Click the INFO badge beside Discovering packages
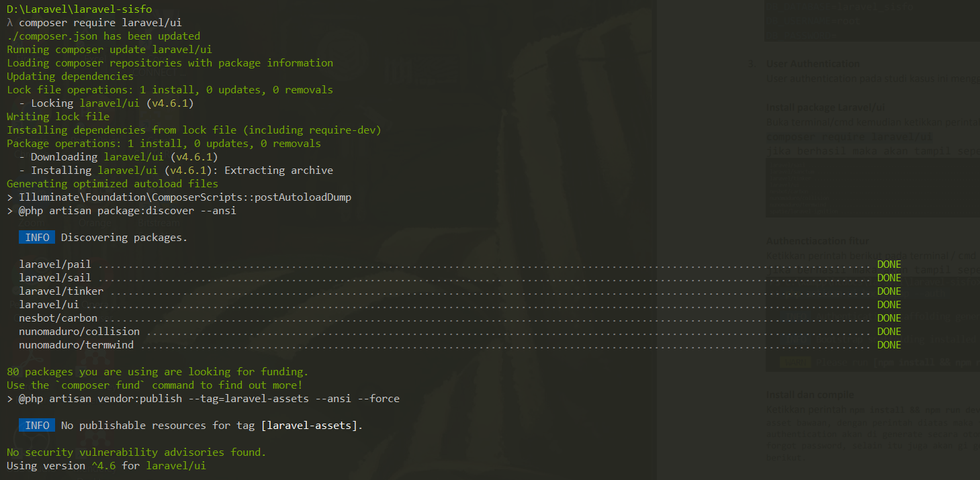 click(x=37, y=238)
